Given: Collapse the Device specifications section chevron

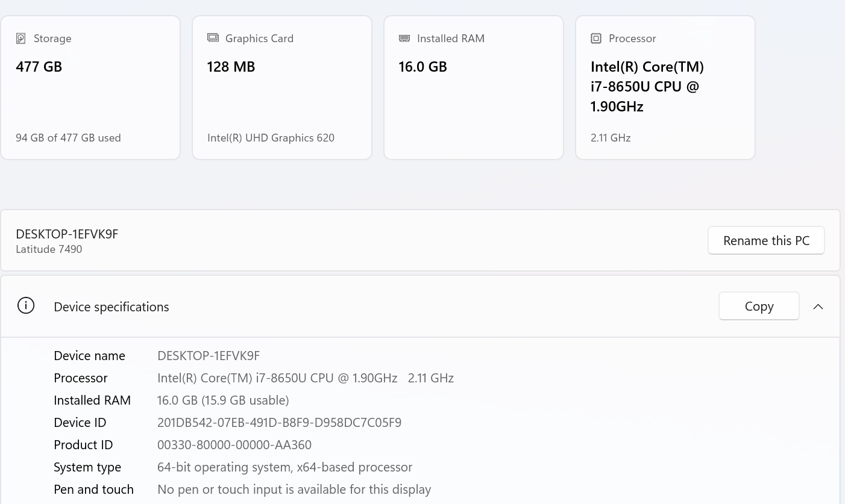Looking at the screenshot, I should [818, 306].
